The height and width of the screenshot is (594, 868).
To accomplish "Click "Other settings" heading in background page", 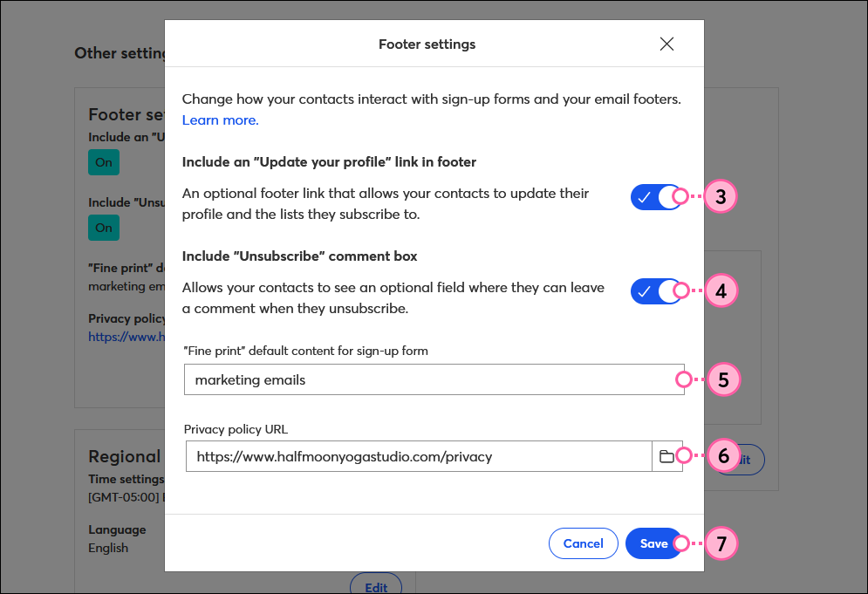I will 120,53.
